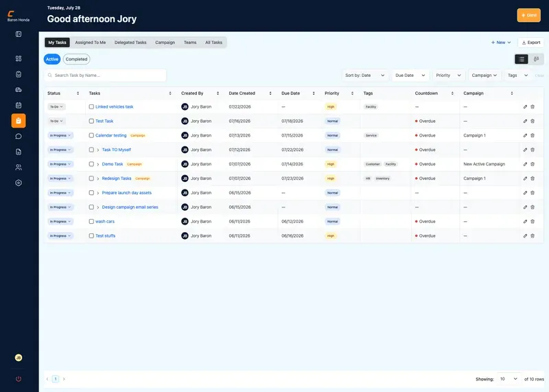Delete the Redesign Tasks row
Viewport: 549px width, 392px height.
click(x=533, y=178)
